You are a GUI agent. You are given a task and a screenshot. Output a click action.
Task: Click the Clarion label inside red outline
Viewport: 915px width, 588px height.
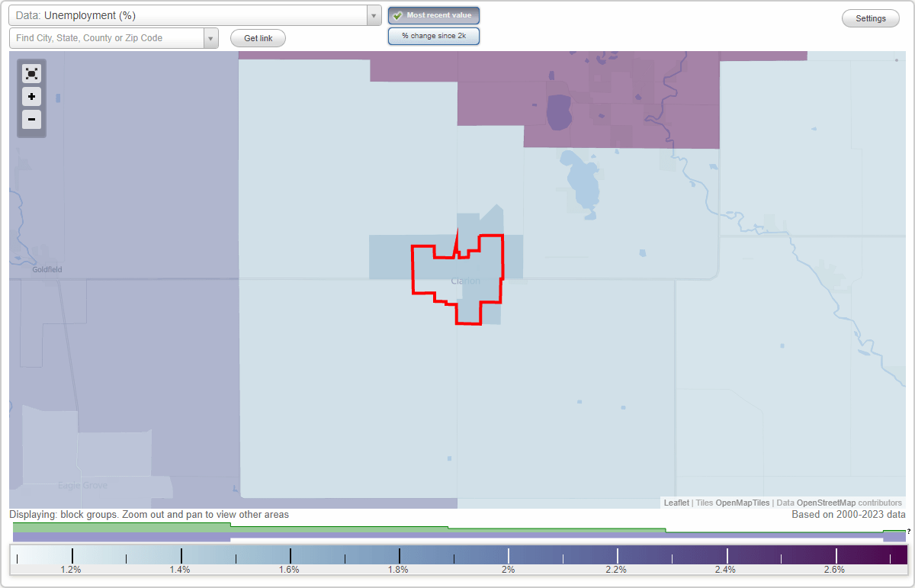tap(466, 281)
